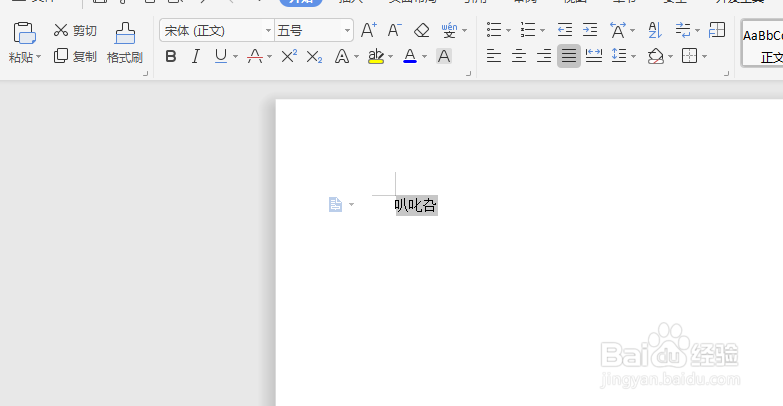The image size is (783, 406).
Task: Align text right
Action: (544, 56)
